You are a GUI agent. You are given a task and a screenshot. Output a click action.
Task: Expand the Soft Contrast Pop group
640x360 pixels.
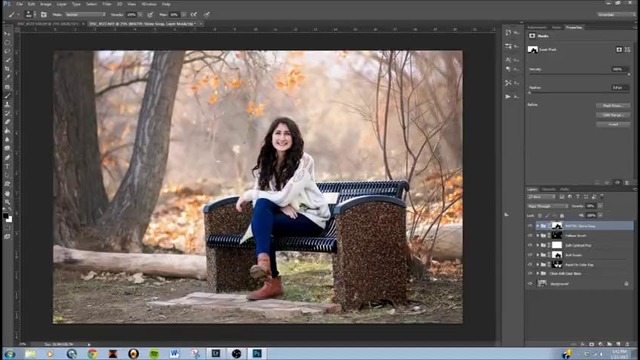[x=538, y=245]
